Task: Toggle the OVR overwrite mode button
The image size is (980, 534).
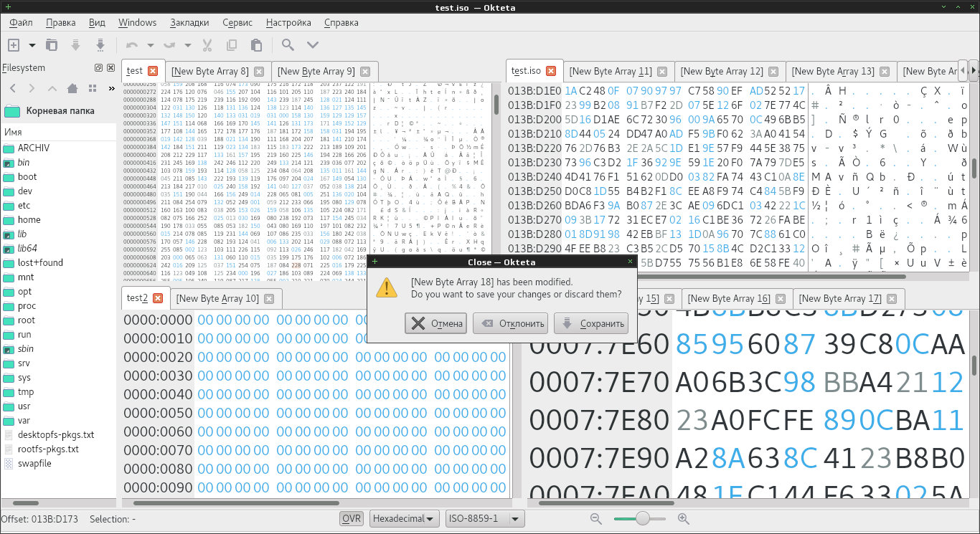Action: pyautogui.click(x=352, y=519)
